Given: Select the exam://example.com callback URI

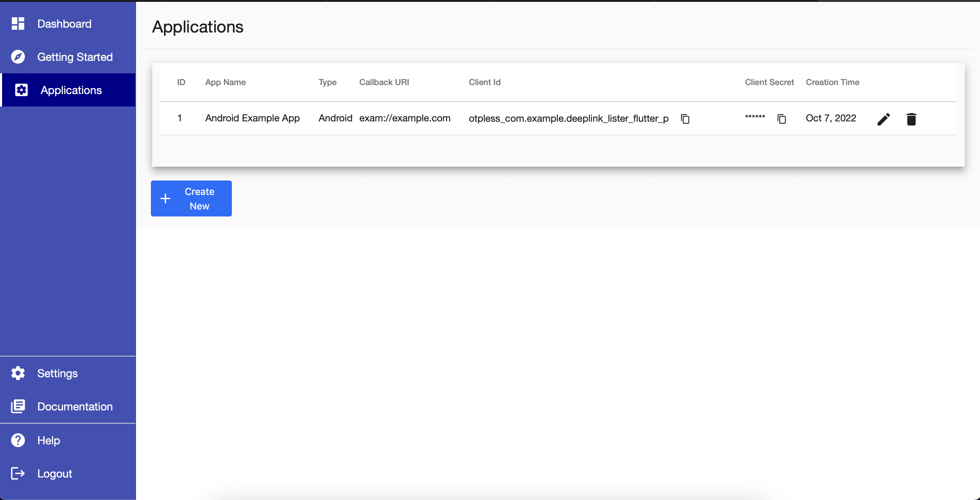Looking at the screenshot, I should [x=405, y=118].
